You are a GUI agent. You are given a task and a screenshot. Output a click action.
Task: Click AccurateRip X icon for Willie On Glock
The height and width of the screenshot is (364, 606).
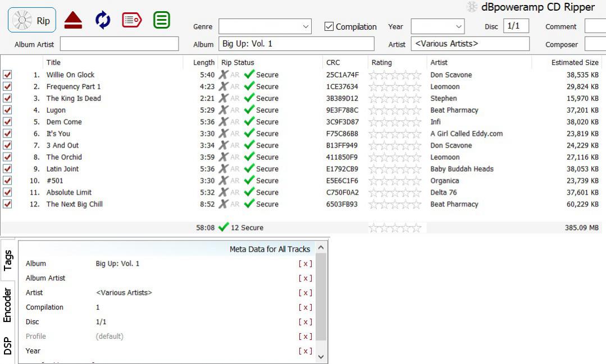pos(224,75)
